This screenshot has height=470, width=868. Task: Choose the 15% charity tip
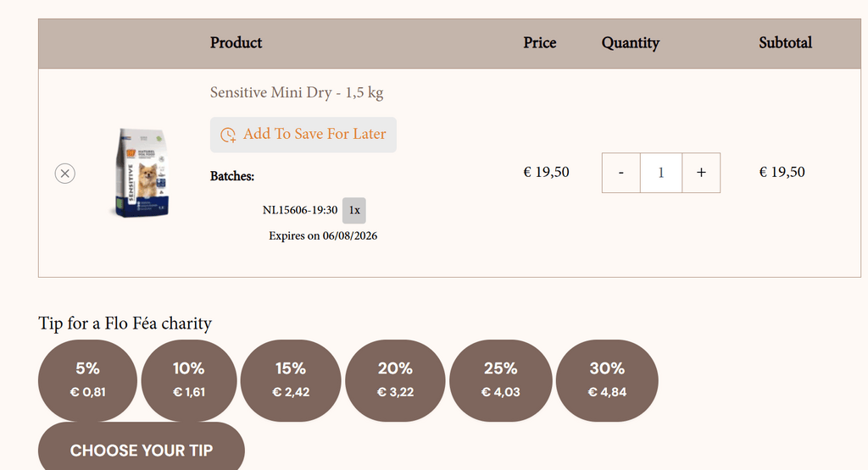click(x=291, y=379)
